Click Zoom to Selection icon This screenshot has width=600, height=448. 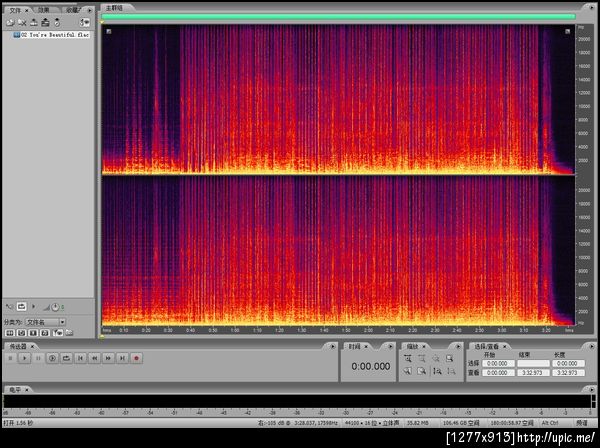click(x=450, y=359)
